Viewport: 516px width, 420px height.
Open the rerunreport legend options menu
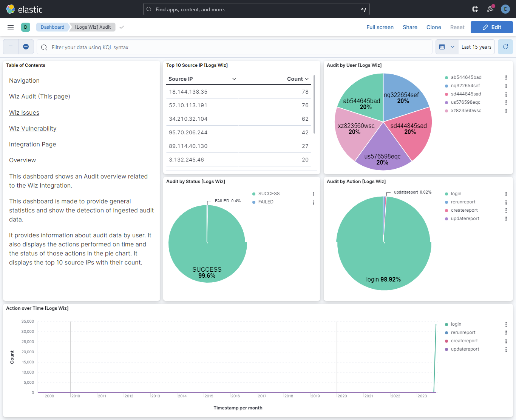click(506, 202)
